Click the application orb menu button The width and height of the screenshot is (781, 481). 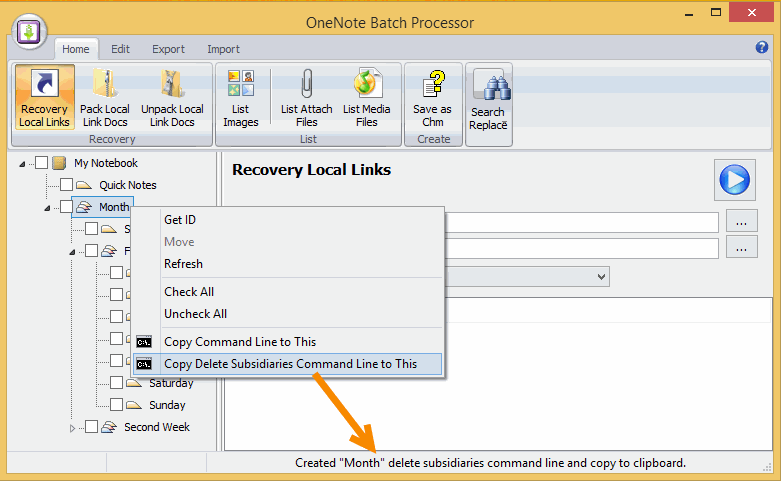click(29, 32)
